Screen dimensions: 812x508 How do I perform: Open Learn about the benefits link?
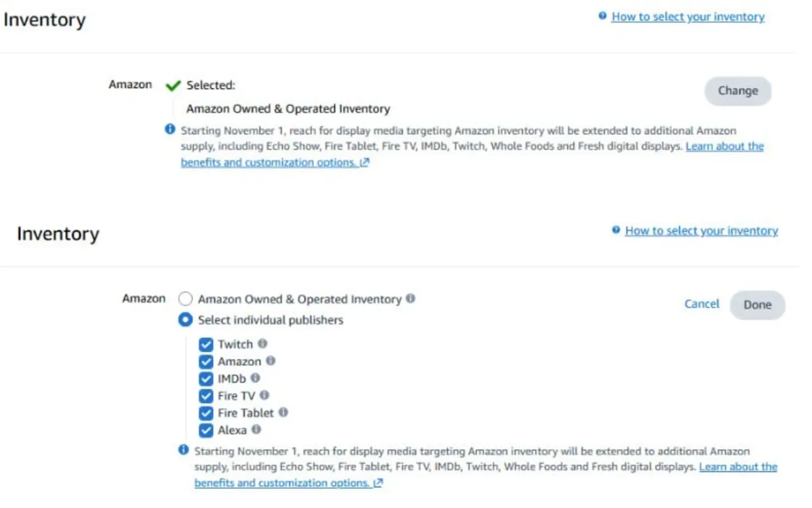pos(725,146)
